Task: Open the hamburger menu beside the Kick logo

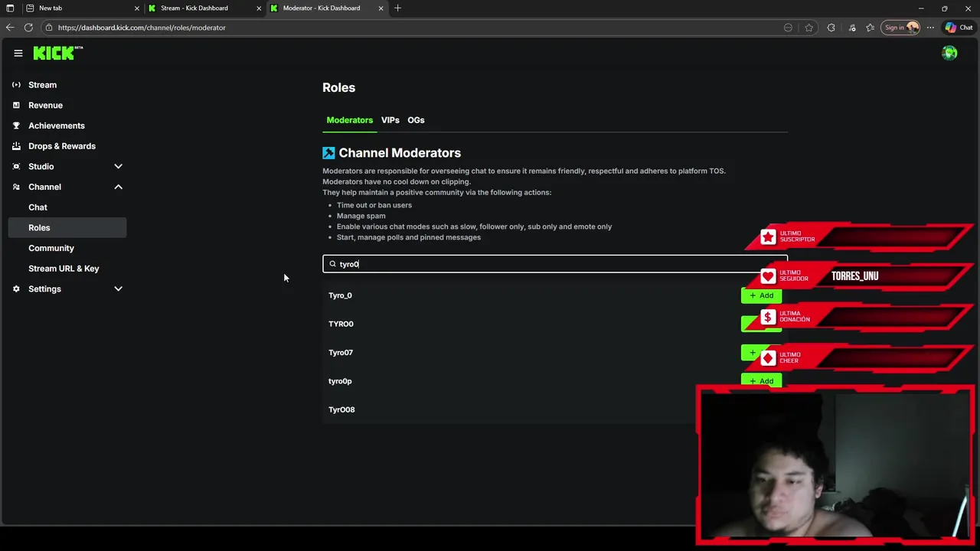Action: (x=18, y=53)
